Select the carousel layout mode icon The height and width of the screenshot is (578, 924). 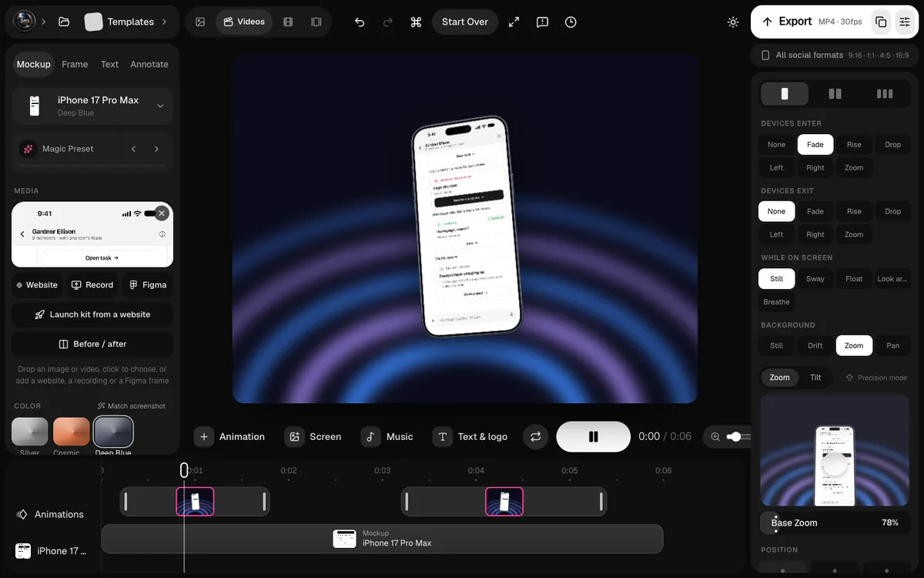tap(316, 22)
